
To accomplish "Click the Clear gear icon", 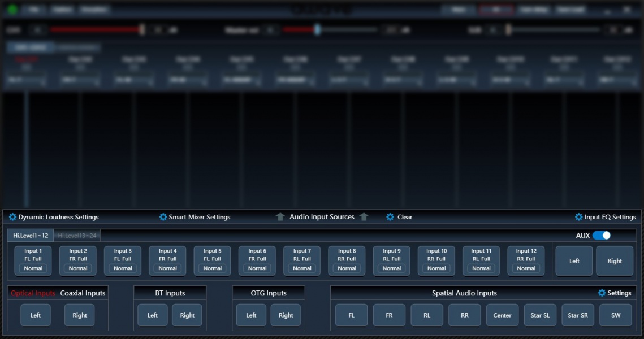I will click(390, 217).
